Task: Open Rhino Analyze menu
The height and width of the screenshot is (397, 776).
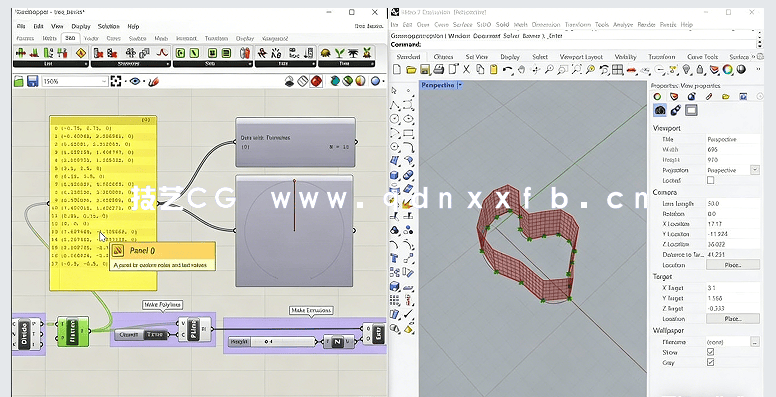Action: pos(623,24)
